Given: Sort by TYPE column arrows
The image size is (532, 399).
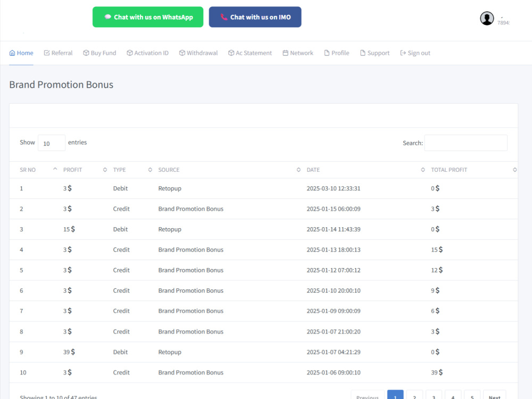Looking at the screenshot, I should 150,170.
